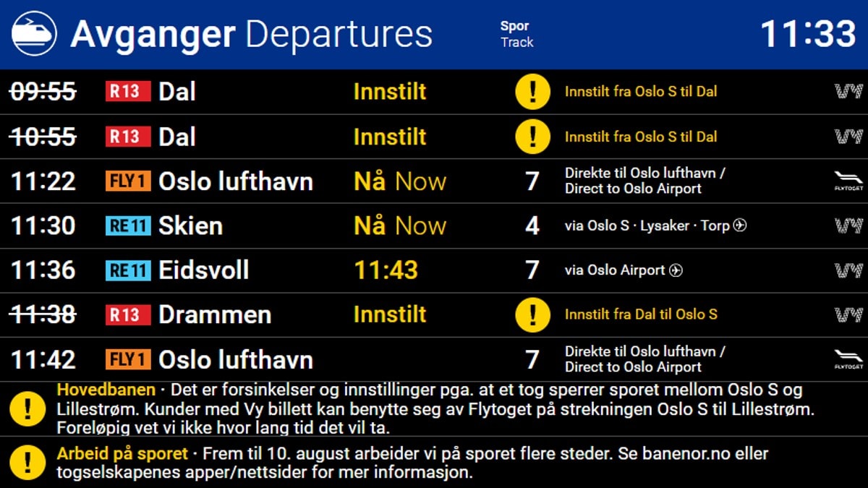
Task: Click the clock showing 11:33
Action: point(808,34)
